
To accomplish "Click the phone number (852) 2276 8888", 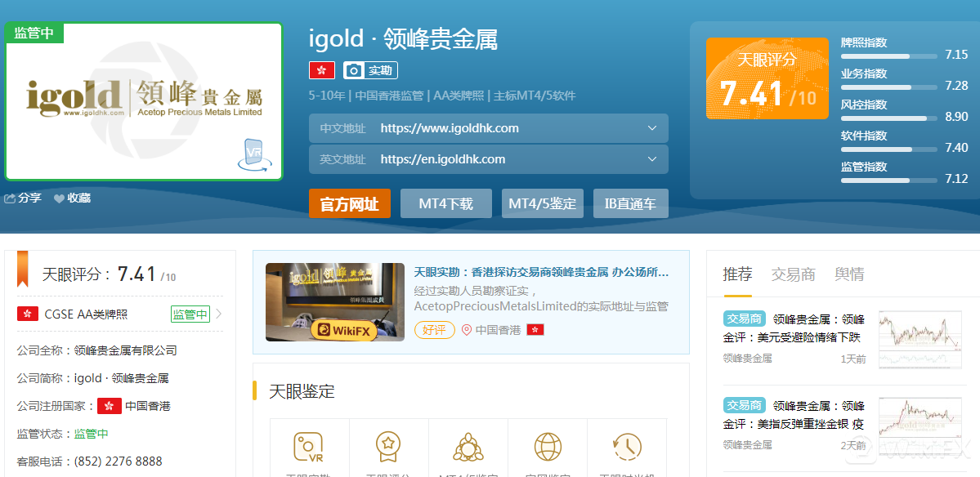I will [x=119, y=461].
